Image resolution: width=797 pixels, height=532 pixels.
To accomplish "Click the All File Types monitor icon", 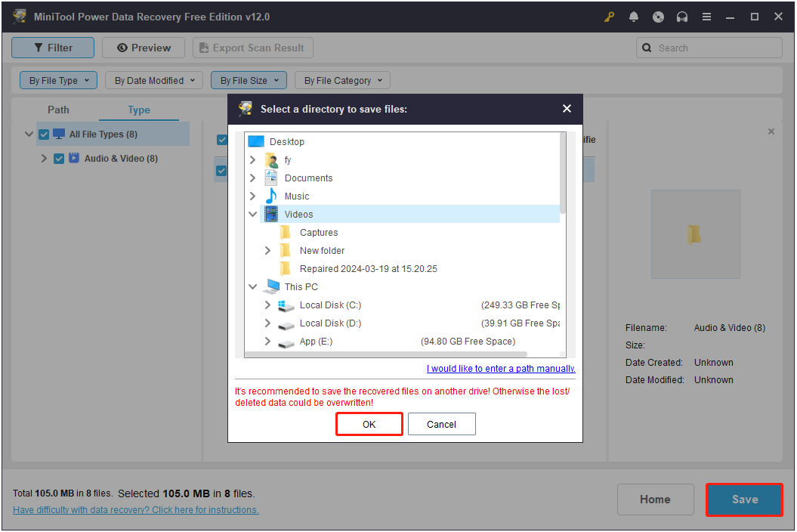I will [x=59, y=135].
